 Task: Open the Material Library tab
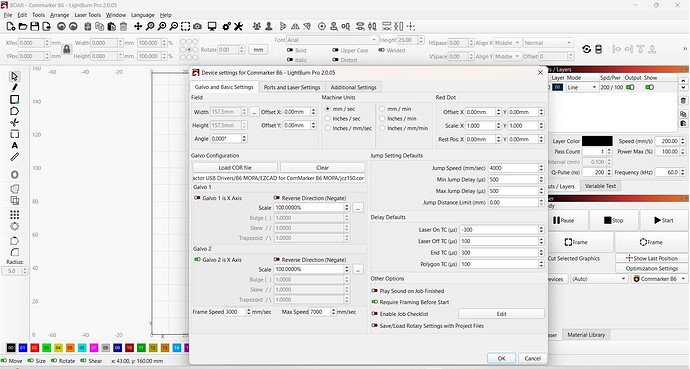[586, 335]
